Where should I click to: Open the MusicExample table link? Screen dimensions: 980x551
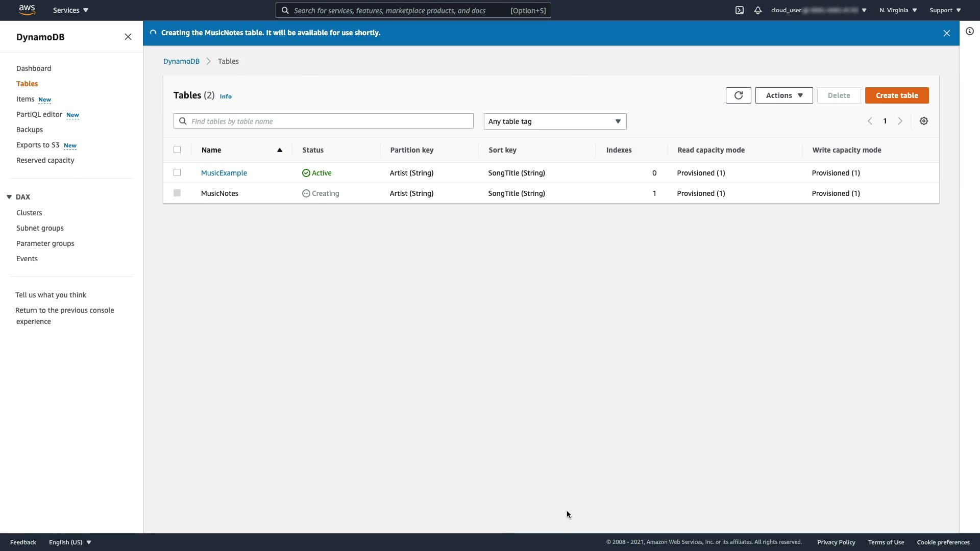click(x=224, y=173)
